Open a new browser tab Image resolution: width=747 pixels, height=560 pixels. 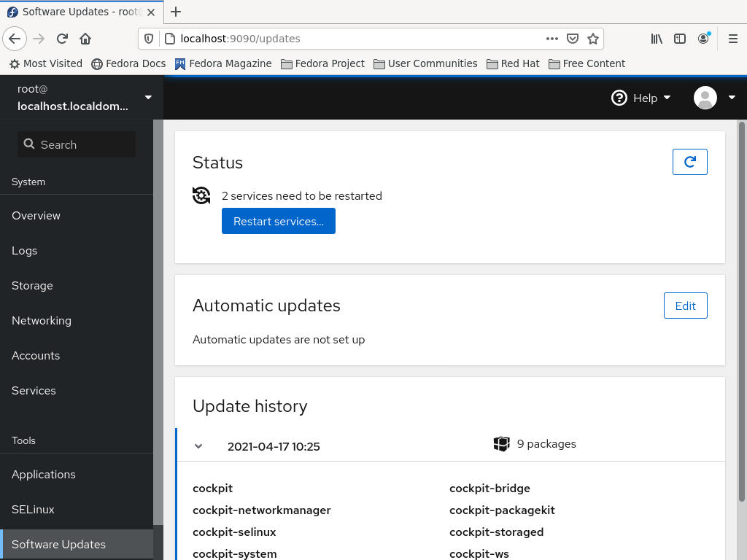[x=176, y=12]
